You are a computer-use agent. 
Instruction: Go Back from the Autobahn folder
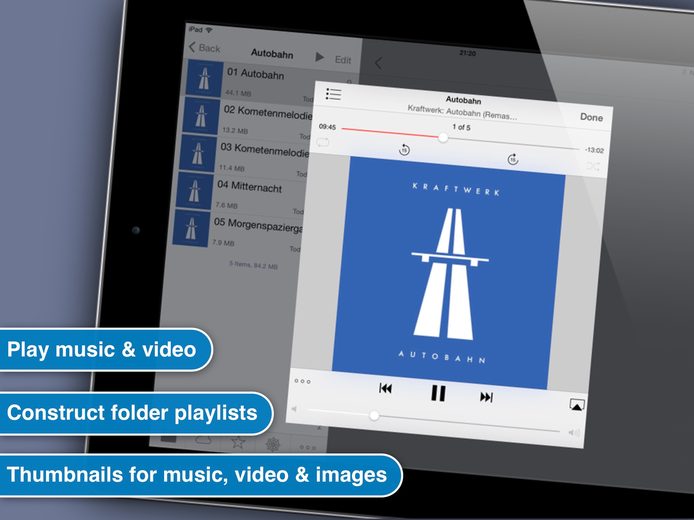pyautogui.click(x=204, y=47)
